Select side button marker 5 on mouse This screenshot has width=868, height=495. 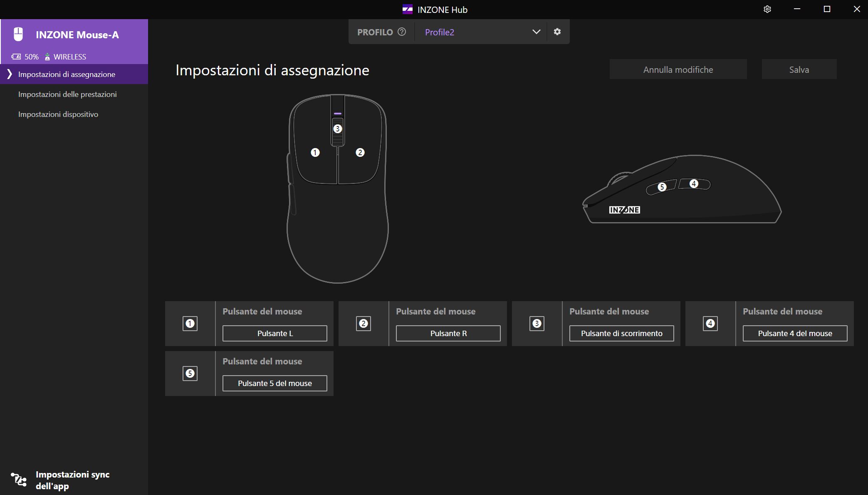point(662,187)
